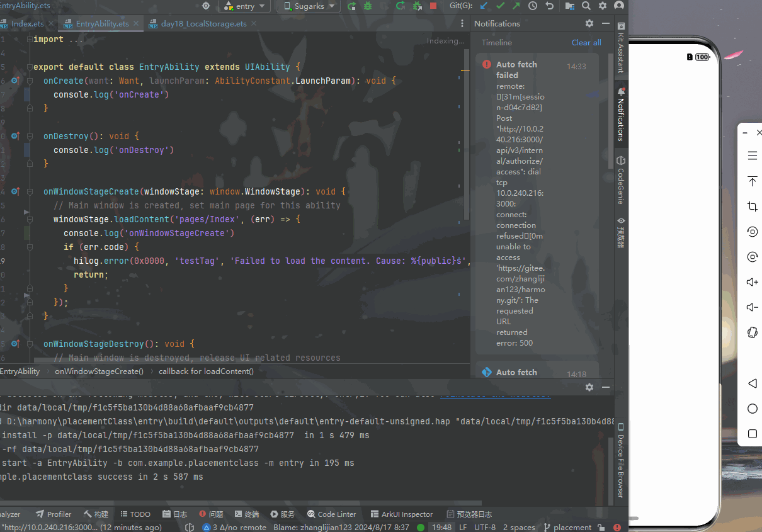Open the Code Linter tool window
The width and height of the screenshot is (762, 532).
[332, 514]
